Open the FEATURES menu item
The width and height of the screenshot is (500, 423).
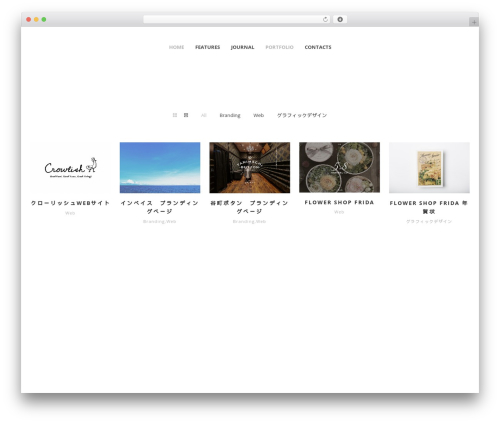207,47
